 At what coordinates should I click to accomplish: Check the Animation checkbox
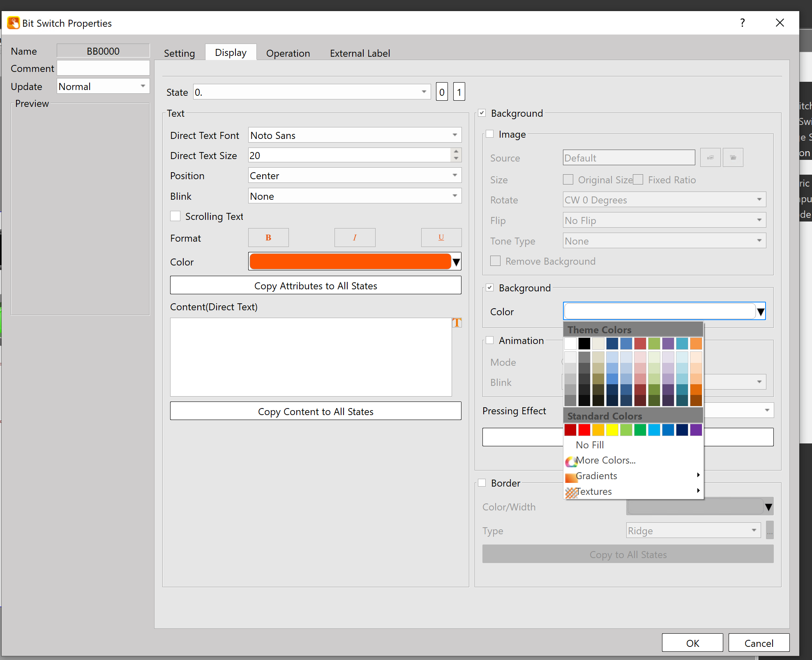click(x=489, y=340)
